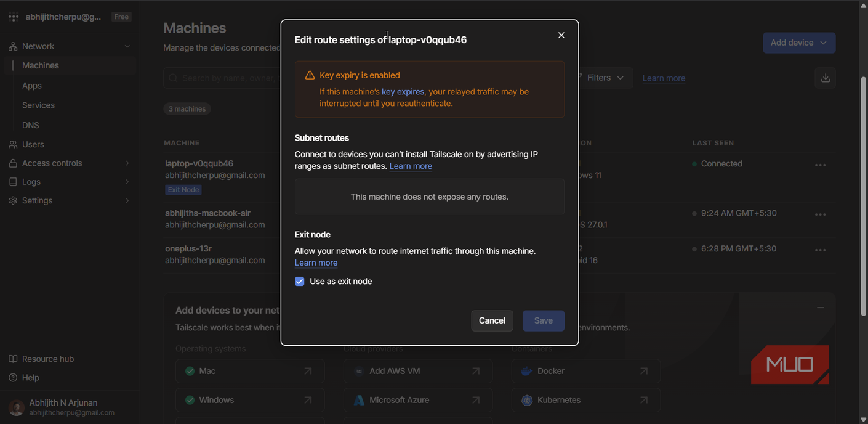Open the Filters dropdown
The height and width of the screenshot is (424, 868).
[605, 78]
